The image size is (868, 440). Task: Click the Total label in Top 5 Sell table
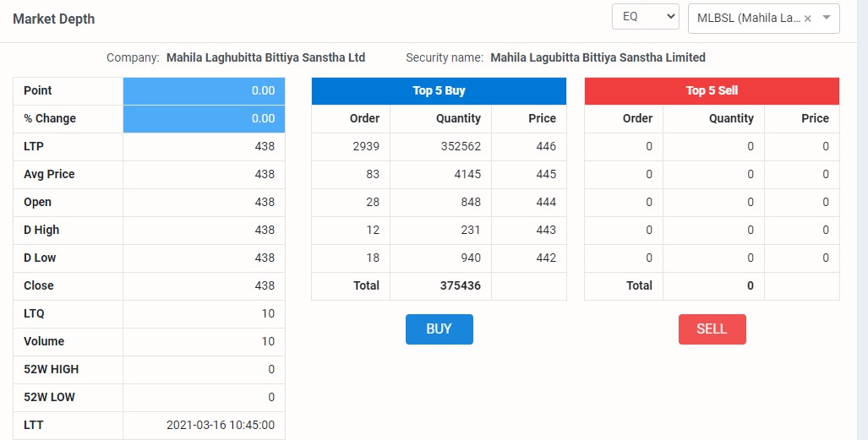(639, 285)
